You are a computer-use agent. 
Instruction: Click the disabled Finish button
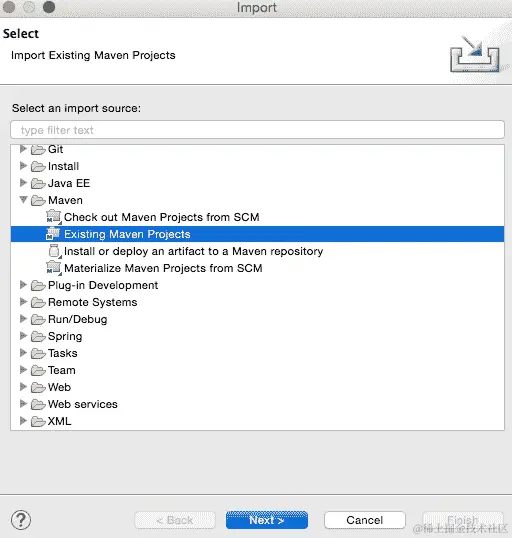coord(463,520)
